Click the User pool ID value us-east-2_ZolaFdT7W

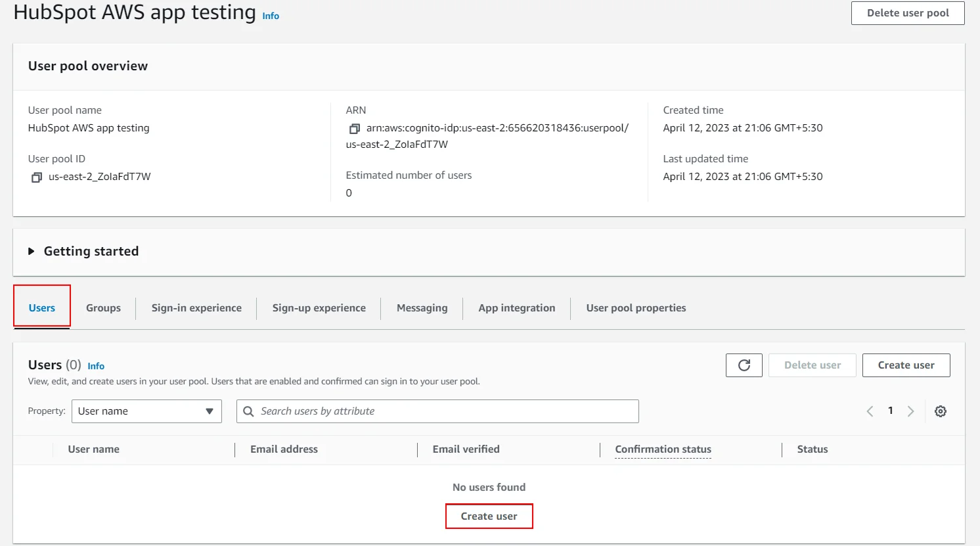tap(100, 177)
